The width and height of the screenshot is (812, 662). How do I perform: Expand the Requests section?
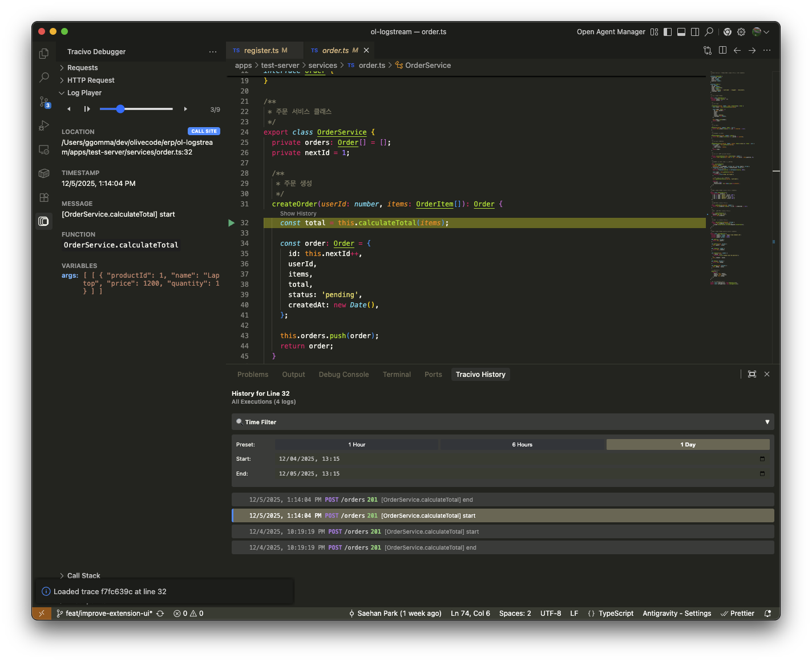pos(82,68)
